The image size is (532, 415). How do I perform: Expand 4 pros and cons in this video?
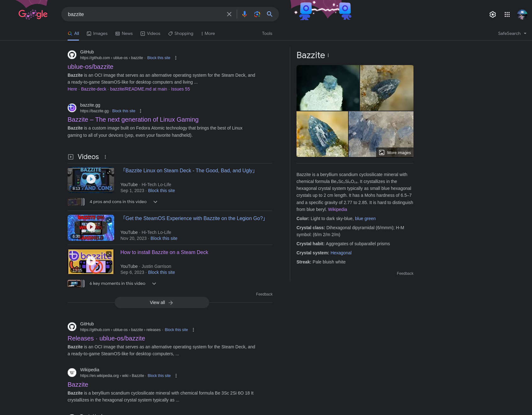pos(155,202)
